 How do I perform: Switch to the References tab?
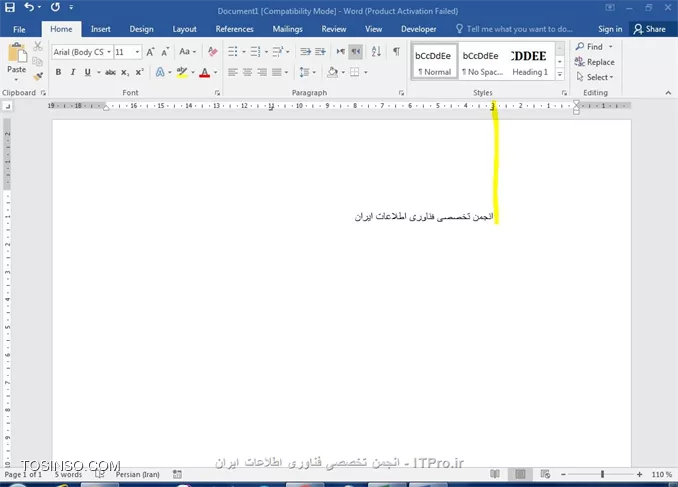coord(235,29)
